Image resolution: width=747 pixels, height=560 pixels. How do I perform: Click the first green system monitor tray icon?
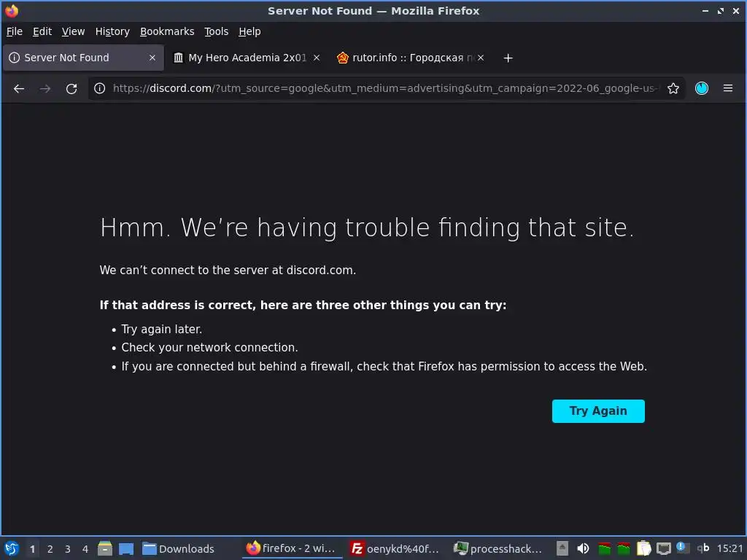tap(605, 548)
